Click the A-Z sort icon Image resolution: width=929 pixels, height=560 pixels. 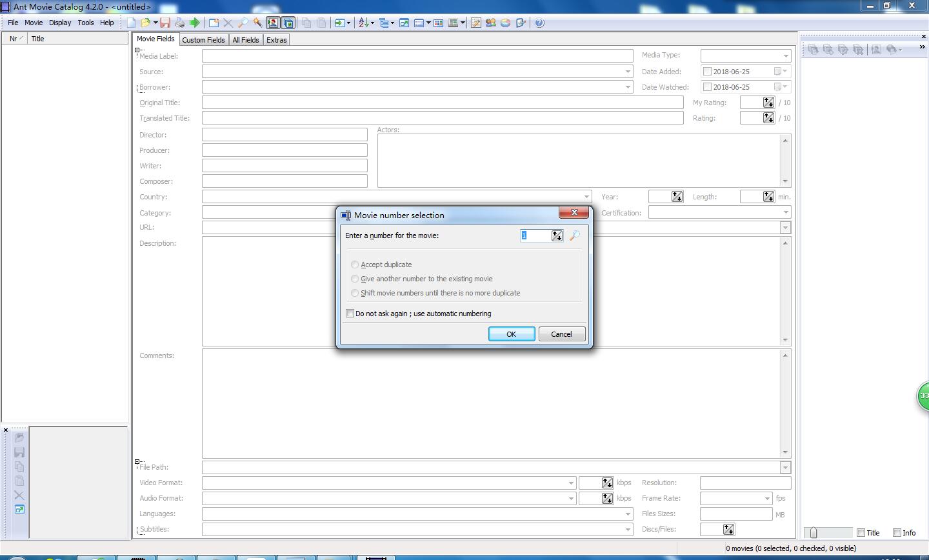tap(363, 23)
